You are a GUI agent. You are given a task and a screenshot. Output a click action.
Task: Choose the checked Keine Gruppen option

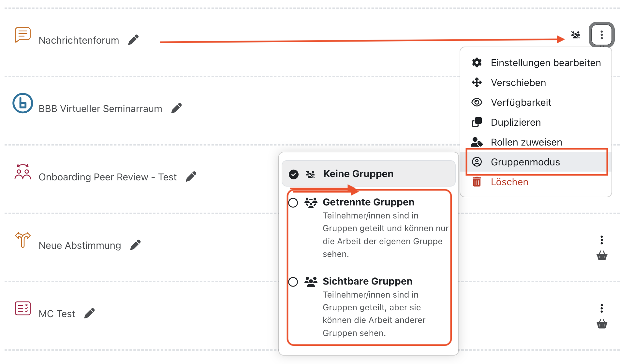click(x=358, y=174)
